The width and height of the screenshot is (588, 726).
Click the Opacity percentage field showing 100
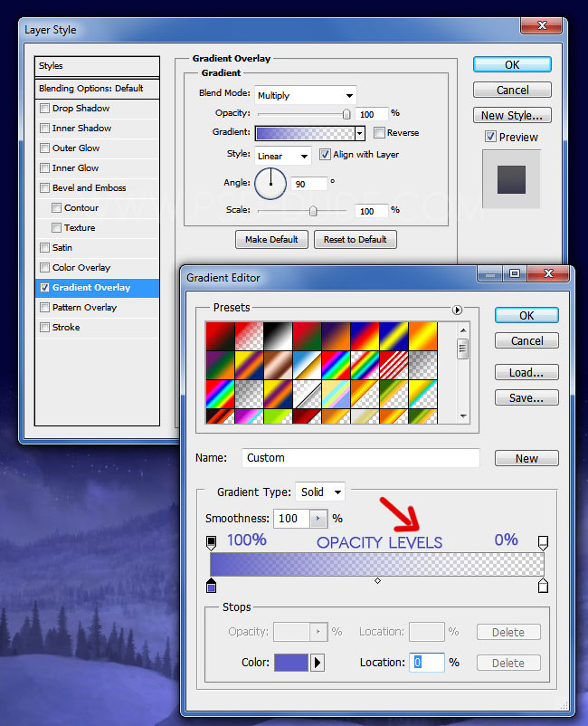coord(372,114)
